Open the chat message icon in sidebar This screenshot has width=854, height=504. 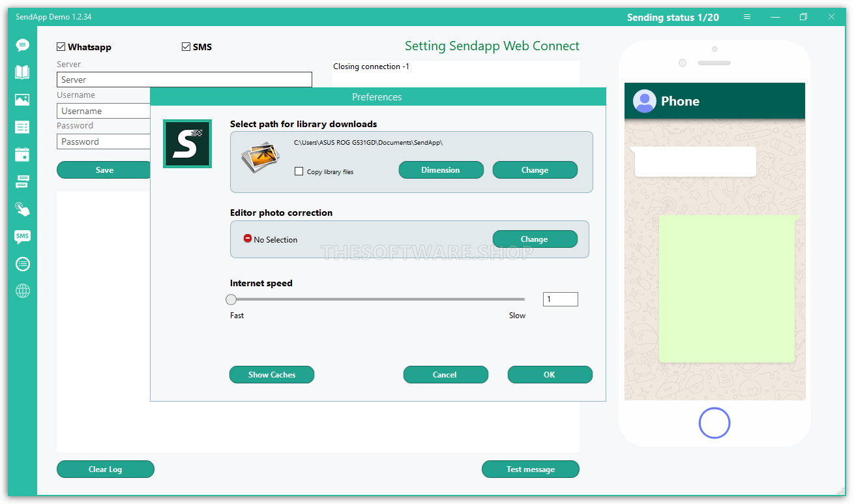(23, 45)
